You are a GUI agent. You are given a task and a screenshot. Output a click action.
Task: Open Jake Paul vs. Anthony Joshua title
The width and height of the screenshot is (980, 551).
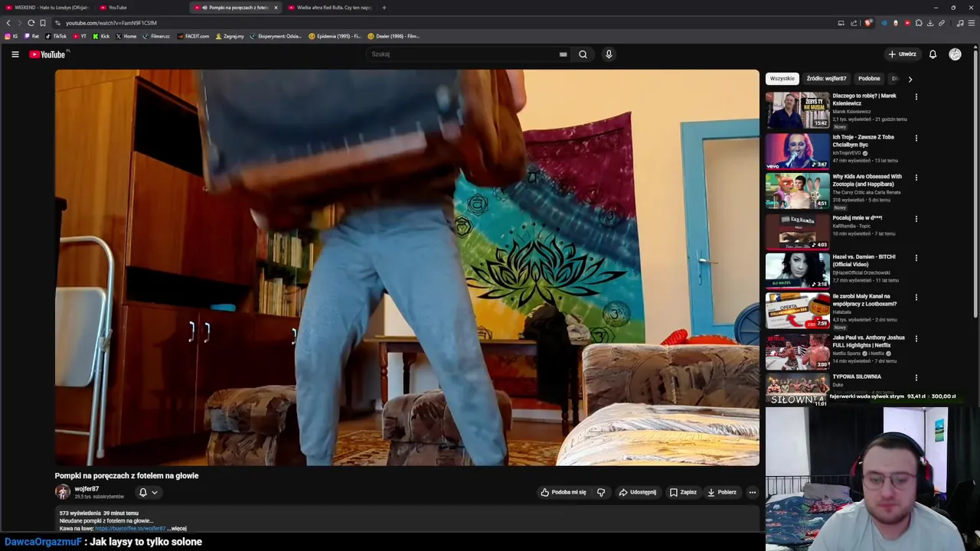(868, 341)
